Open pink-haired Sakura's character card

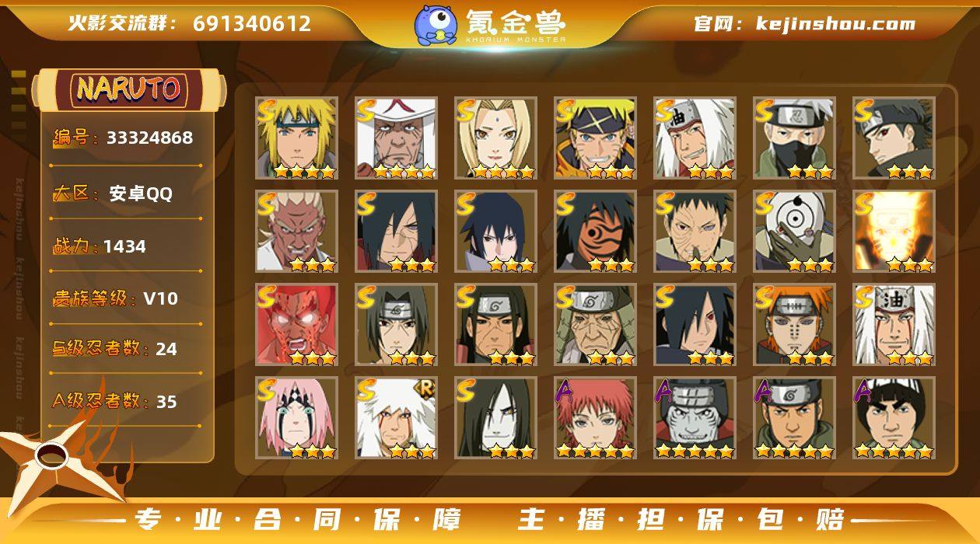tap(296, 418)
